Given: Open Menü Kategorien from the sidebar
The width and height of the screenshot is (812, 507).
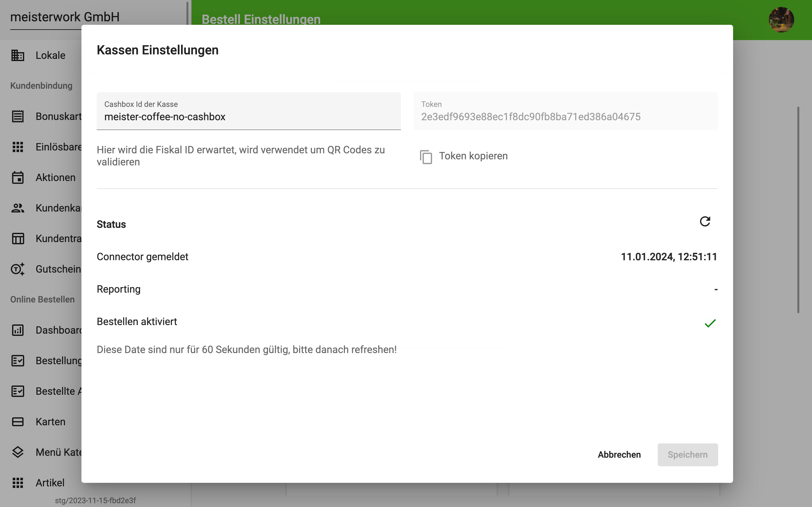Looking at the screenshot, I should (x=18, y=452).
